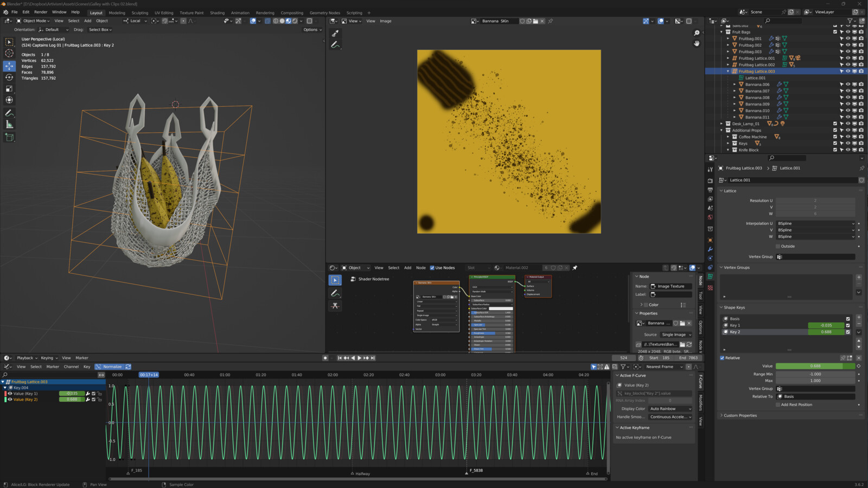Toggle the fake user shield for Lattice.001
Screen dimensions: 868x488
tap(861, 180)
